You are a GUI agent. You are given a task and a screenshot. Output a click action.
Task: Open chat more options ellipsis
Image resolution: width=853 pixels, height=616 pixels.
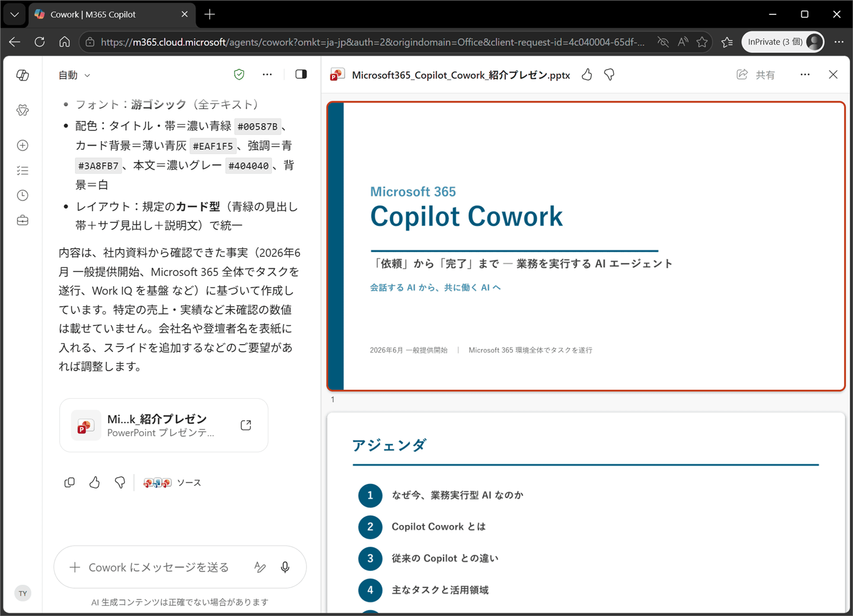click(267, 75)
